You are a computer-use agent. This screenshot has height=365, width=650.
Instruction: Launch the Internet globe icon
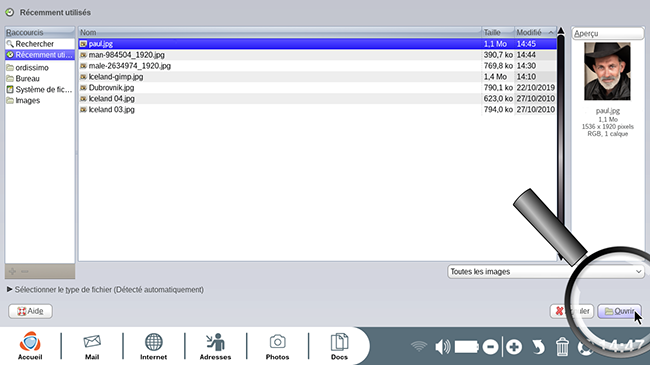point(153,346)
